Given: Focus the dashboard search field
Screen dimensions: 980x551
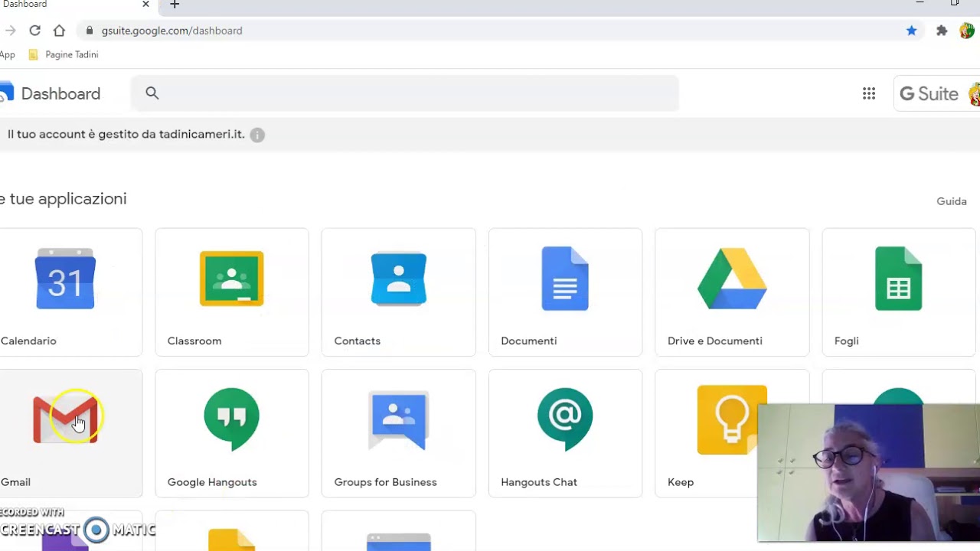Looking at the screenshot, I should [x=405, y=93].
